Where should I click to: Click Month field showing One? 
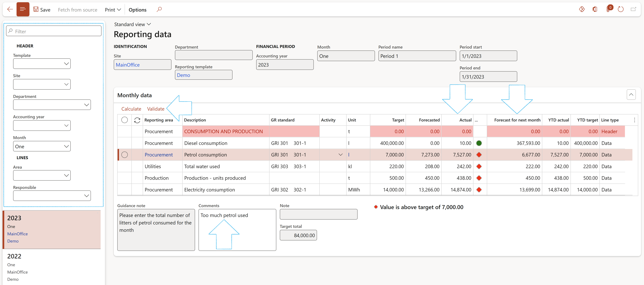346,56
